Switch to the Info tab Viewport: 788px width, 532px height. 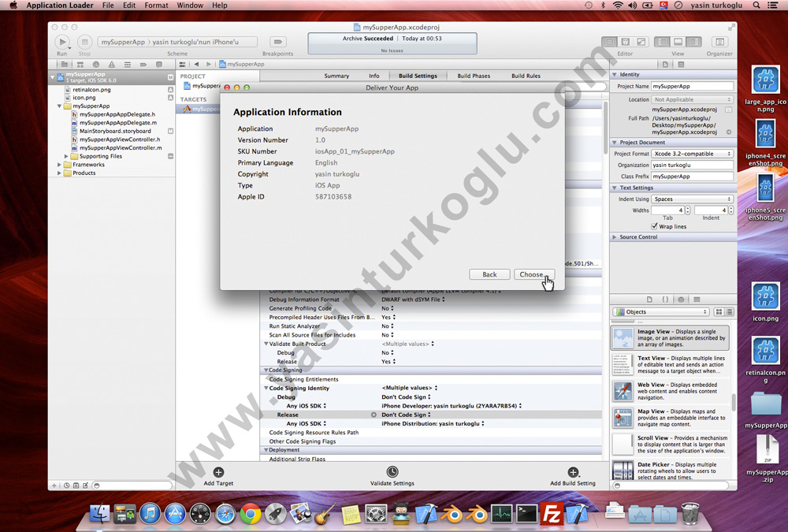click(x=374, y=76)
